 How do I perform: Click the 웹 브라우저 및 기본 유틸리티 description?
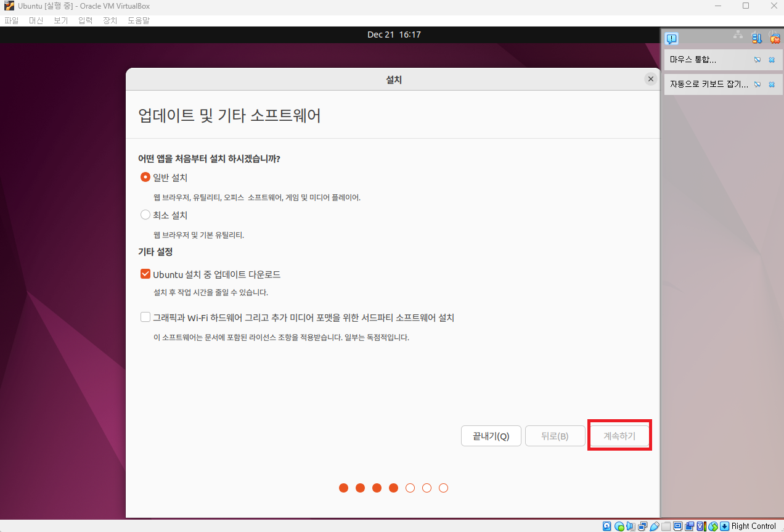pyautogui.click(x=198, y=235)
